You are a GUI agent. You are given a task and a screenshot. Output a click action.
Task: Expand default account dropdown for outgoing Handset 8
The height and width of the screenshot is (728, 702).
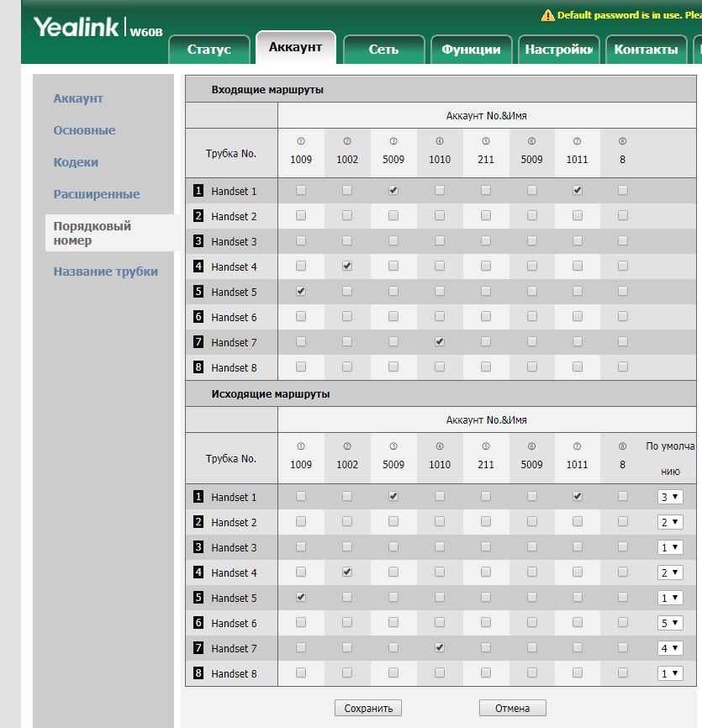coord(669,674)
